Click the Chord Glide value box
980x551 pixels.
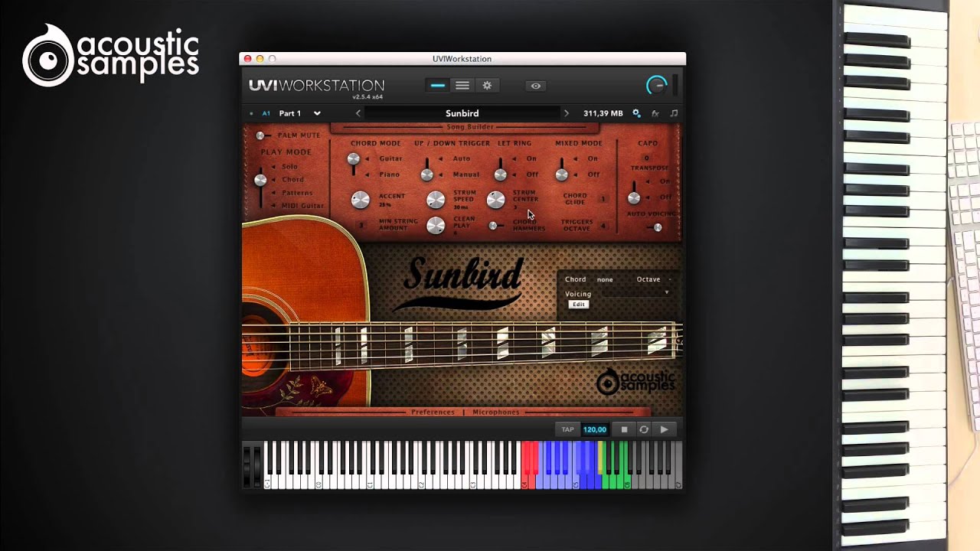[x=603, y=199]
